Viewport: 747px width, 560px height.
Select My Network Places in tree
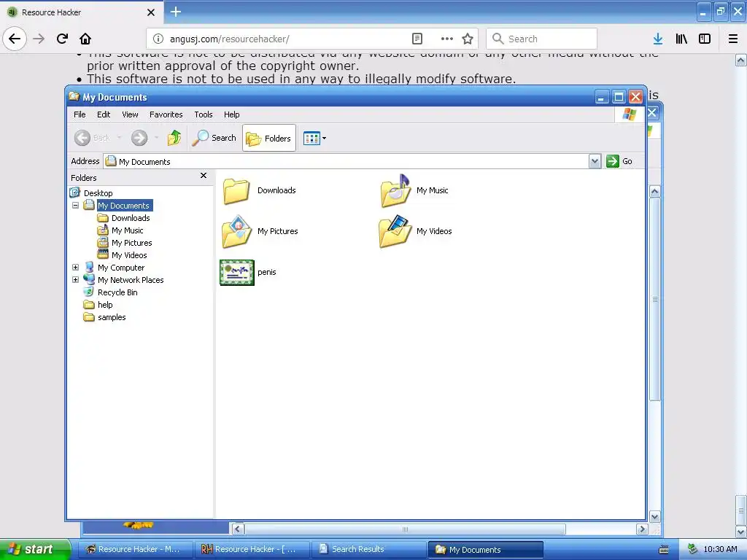pos(131,279)
